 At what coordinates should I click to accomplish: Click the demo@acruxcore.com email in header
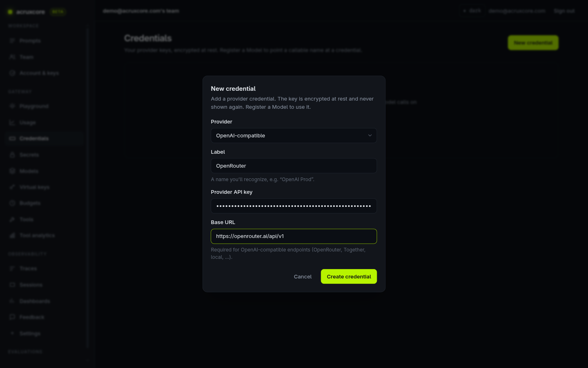pyautogui.click(x=517, y=11)
